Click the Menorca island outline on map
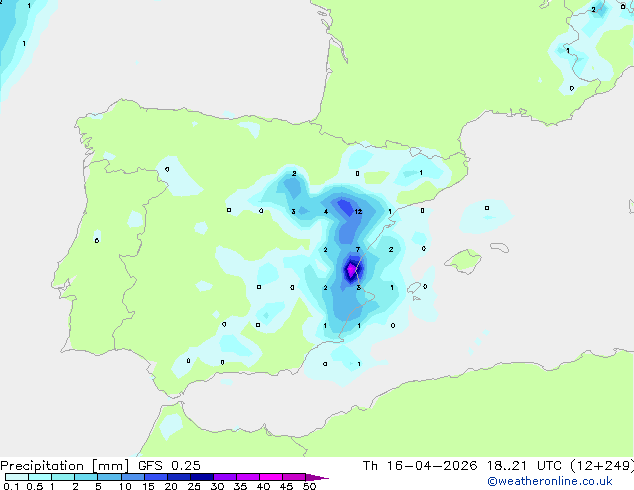 tap(500, 247)
